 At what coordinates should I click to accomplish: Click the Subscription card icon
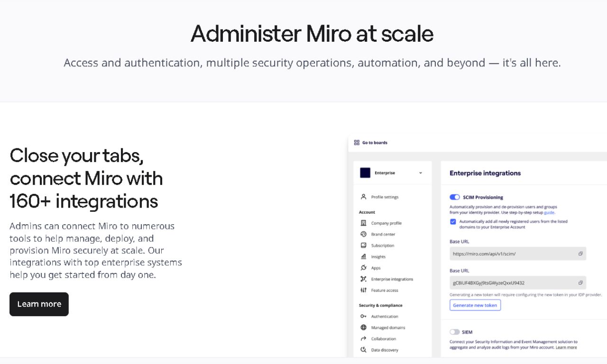(x=363, y=246)
